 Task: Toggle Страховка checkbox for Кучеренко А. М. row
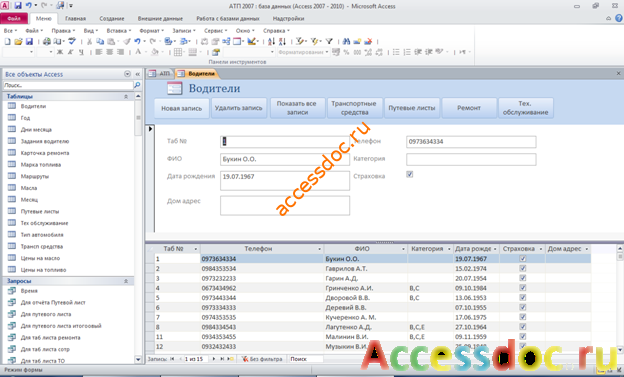[x=523, y=317]
